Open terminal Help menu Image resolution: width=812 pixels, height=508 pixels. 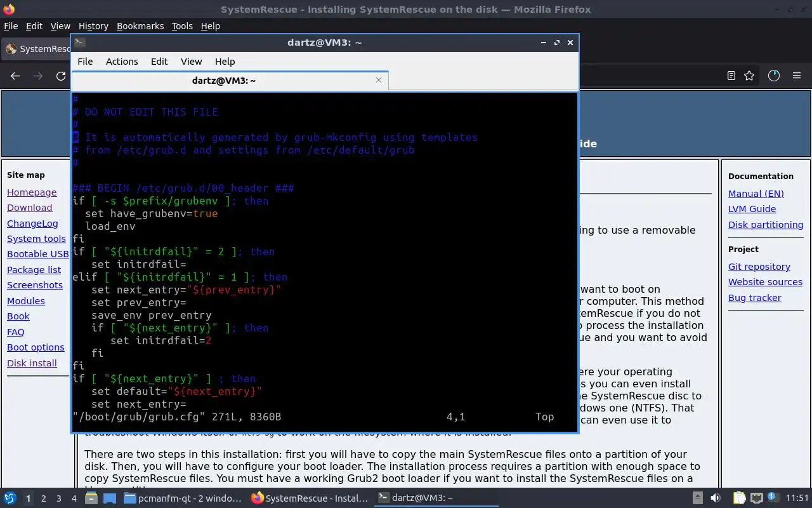click(225, 62)
